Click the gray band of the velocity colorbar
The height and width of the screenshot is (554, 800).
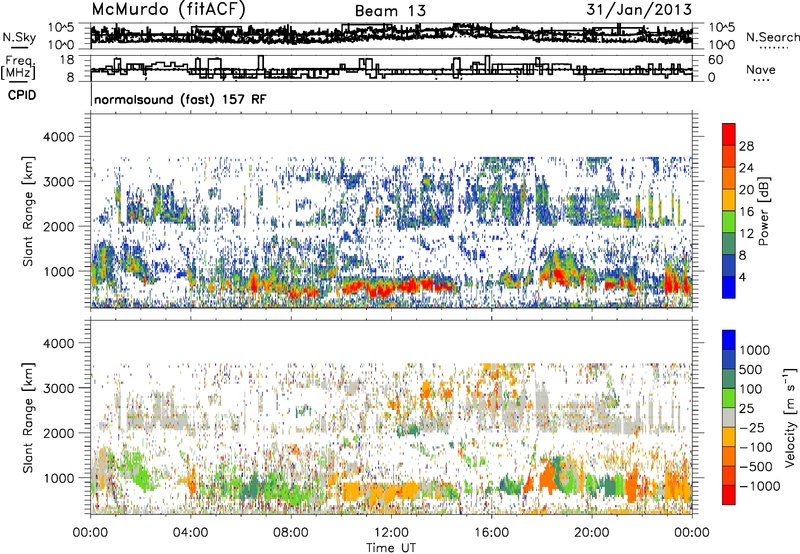pyautogui.click(x=729, y=418)
